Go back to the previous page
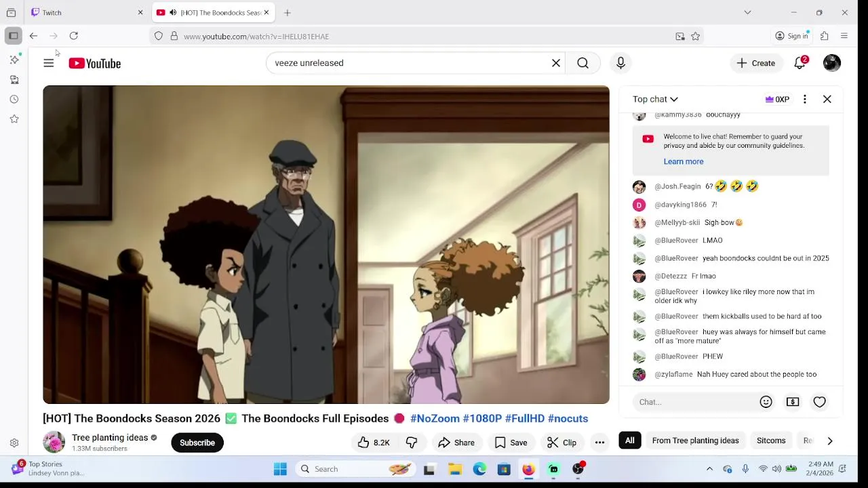This screenshot has height=488, width=868. tap(33, 36)
